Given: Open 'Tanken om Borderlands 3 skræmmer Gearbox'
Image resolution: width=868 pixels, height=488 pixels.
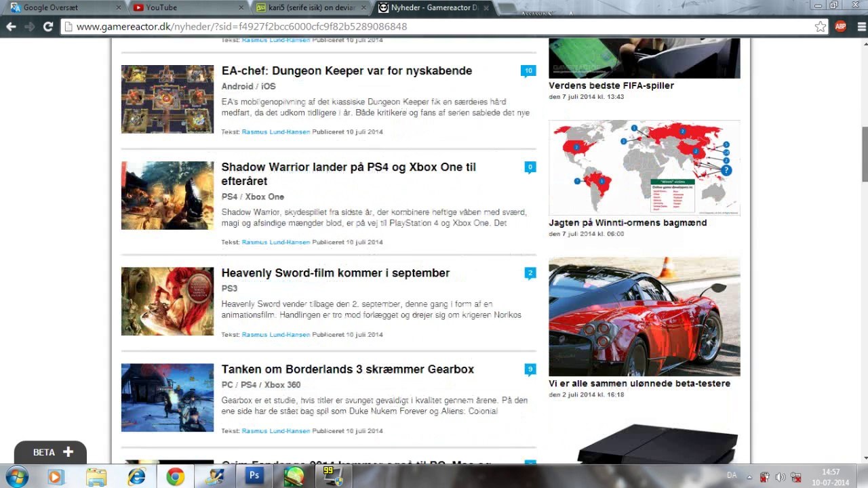Looking at the screenshot, I should pos(348,369).
